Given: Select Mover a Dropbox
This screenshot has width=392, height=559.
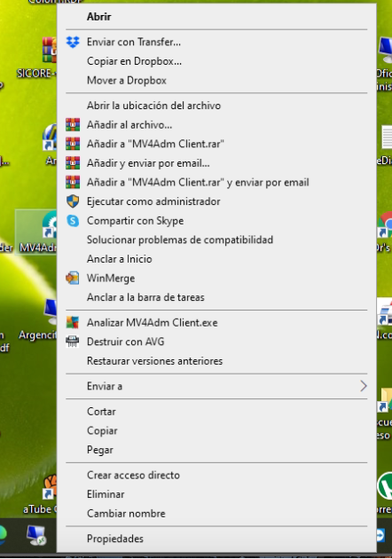Looking at the screenshot, I should (x=216, y=81).
